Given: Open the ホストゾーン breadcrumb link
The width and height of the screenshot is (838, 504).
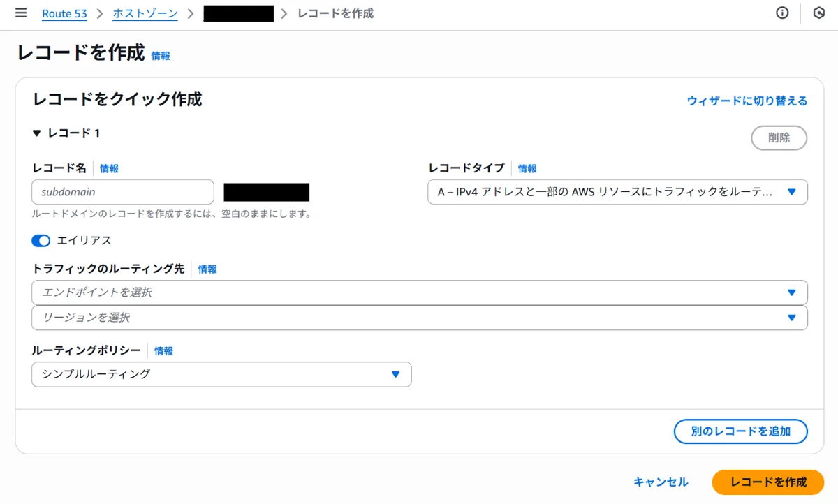Looking at the screenshot, I should click(x=145, y=13).
